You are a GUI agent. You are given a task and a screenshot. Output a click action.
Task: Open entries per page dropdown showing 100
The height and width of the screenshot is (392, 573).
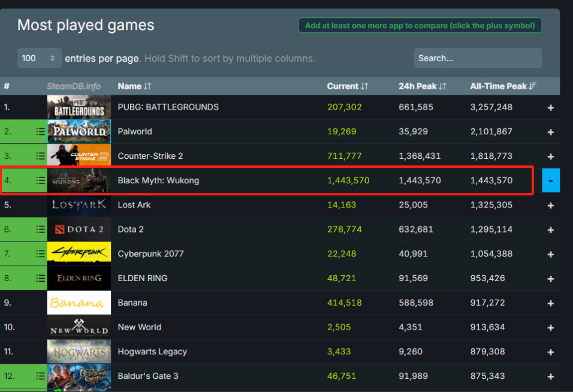click(x=39, y=58)
